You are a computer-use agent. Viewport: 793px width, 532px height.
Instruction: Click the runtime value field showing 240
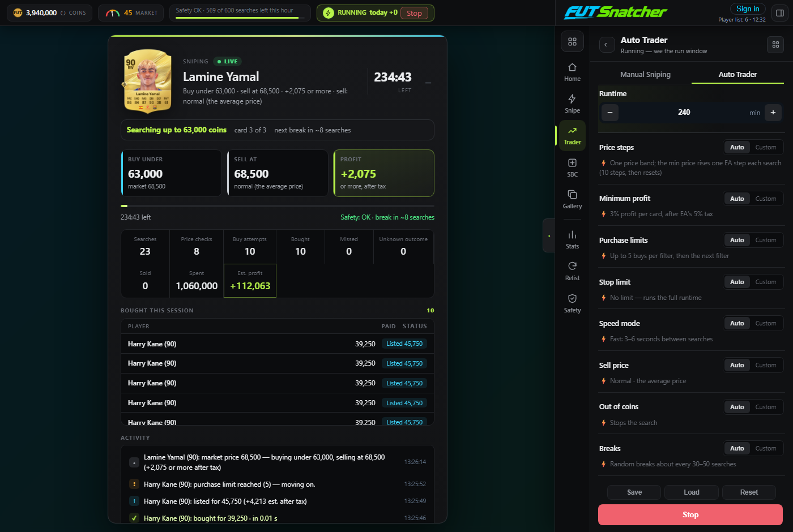(x=684, y=113)
